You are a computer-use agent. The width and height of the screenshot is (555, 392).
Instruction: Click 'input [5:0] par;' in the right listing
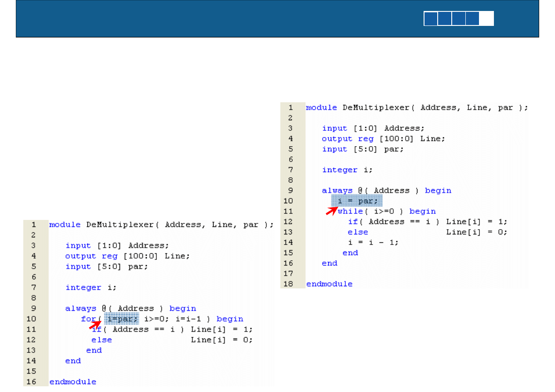363,149
